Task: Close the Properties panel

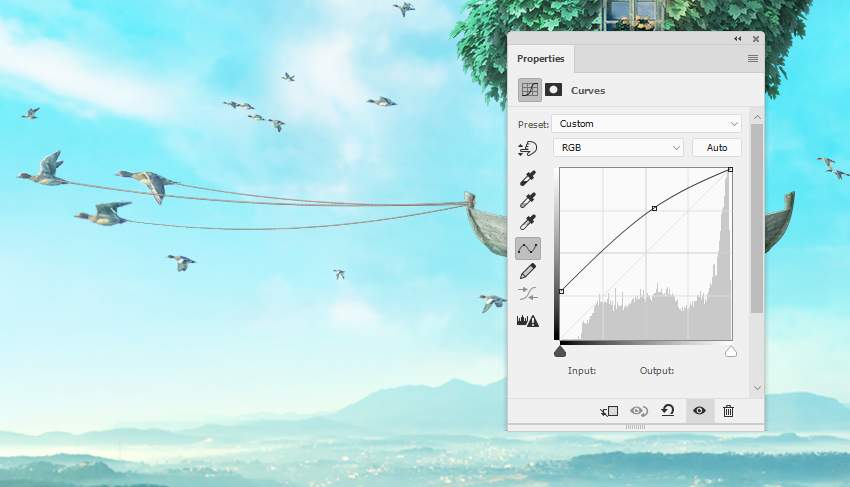Action: 756,39
